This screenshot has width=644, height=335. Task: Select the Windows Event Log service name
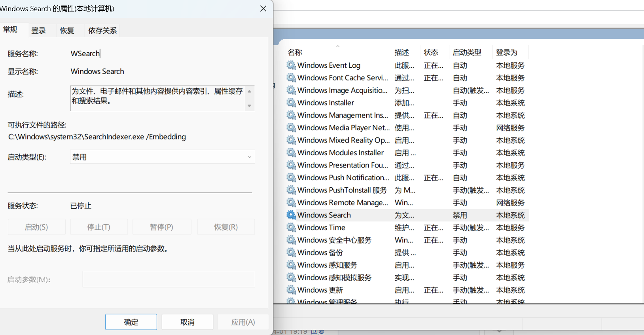click(329, 65)
